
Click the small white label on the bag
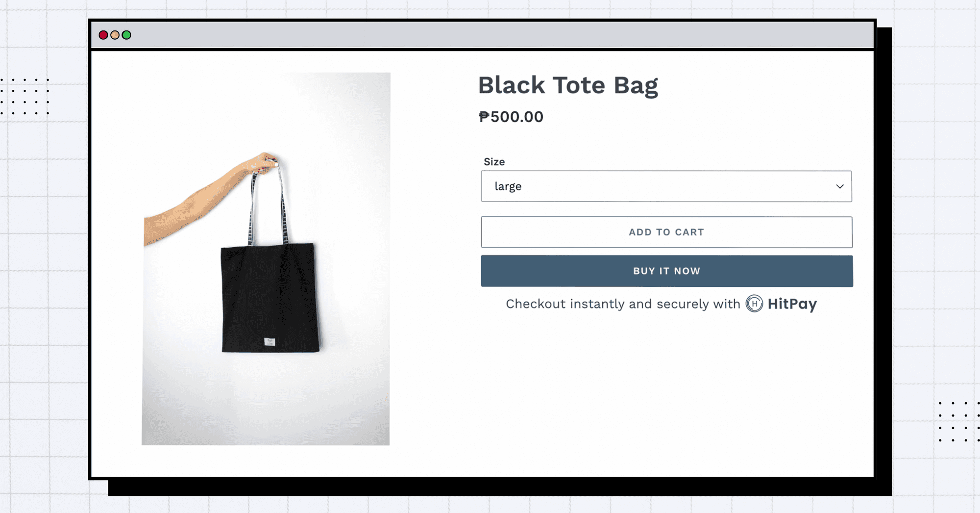pos(269,342)
